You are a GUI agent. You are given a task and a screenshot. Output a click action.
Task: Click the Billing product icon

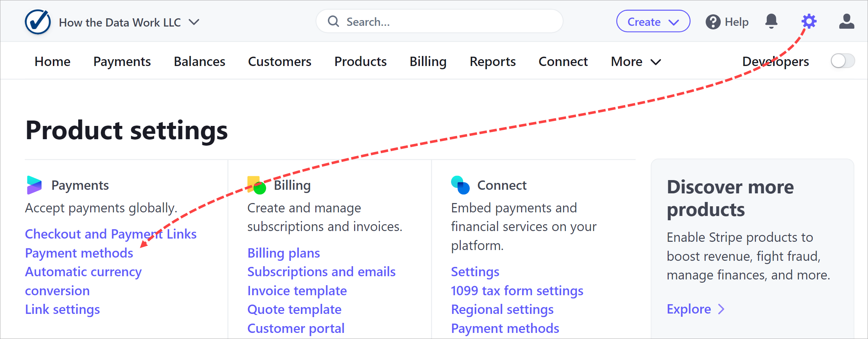tap(257, 185)
